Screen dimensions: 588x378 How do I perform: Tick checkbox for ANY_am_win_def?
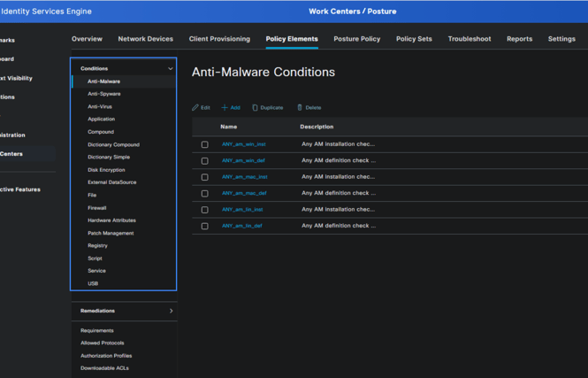tap(205, 160)
